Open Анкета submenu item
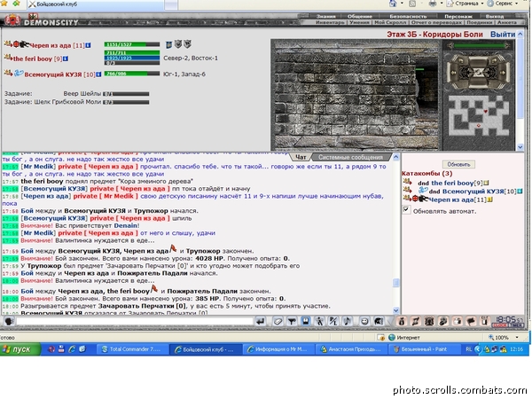This screenshot has height=399, width=532. (507, 22)
